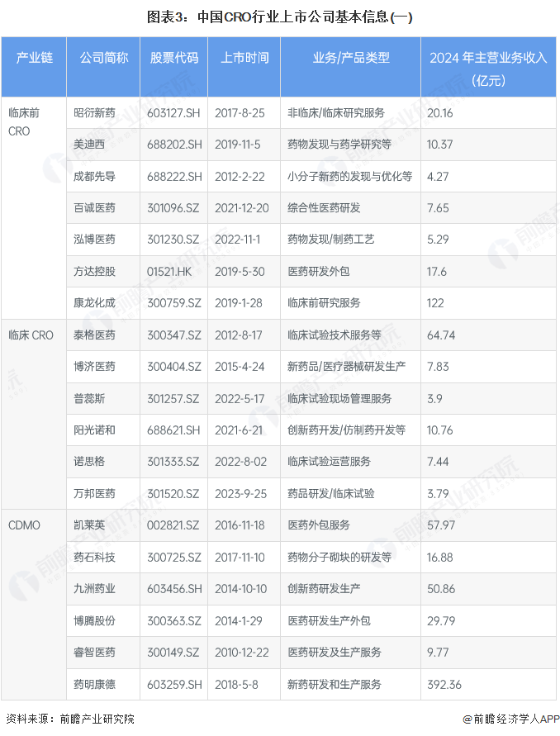Viewport: 560px width, 736px height.
Task: Click business type 药物分子砌块的研发等
Action: point(339,558)
